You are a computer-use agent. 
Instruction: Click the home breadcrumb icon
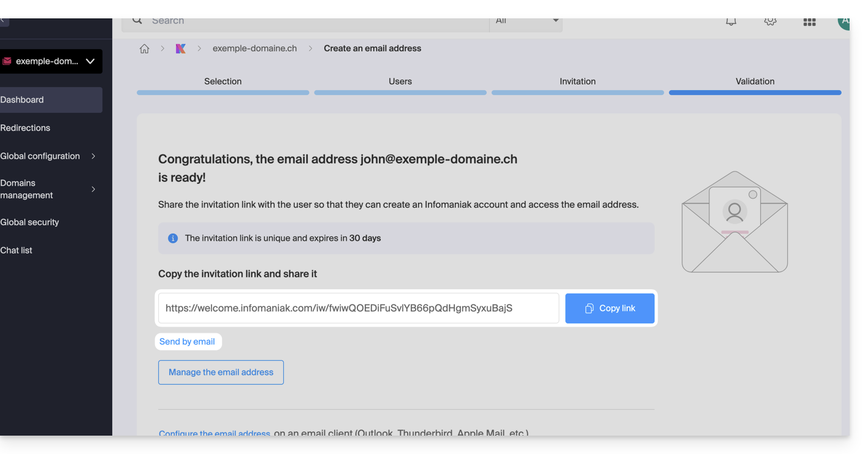pyautogui.click(x=145, y=49)
